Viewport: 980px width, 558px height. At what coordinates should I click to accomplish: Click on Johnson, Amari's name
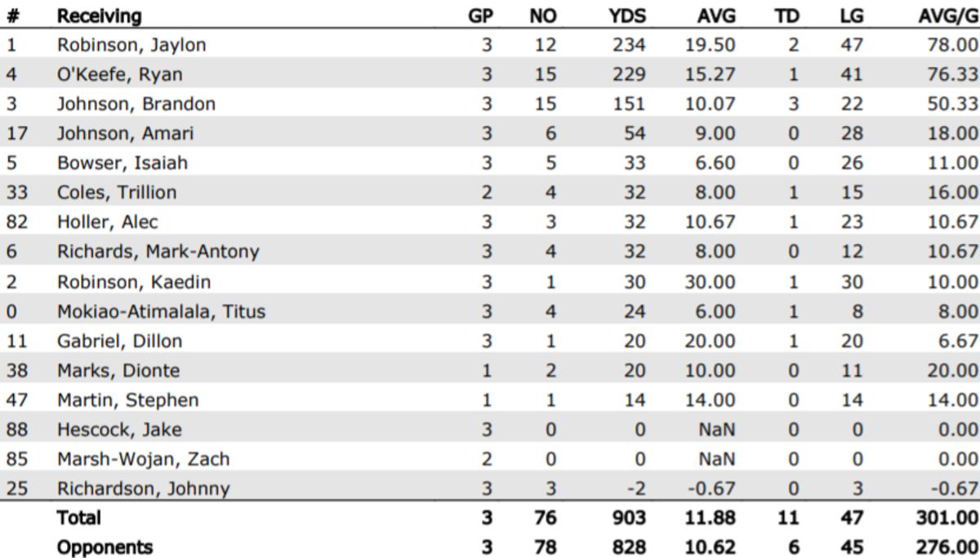[x=125, y=133]
